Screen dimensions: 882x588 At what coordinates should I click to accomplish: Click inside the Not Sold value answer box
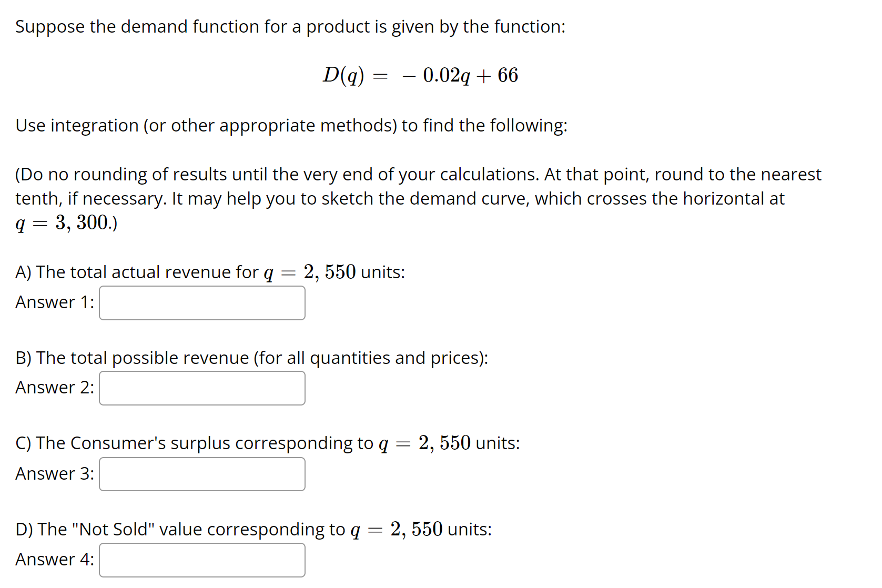click(202, 560)
